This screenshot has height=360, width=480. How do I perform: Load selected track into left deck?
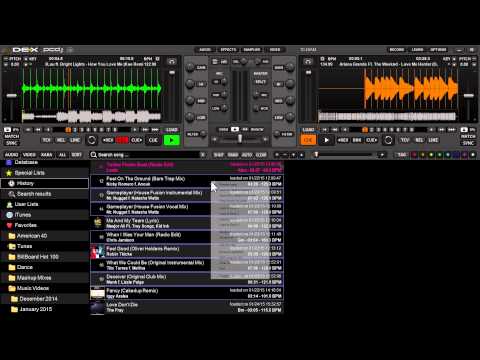(x=172, y=130)
